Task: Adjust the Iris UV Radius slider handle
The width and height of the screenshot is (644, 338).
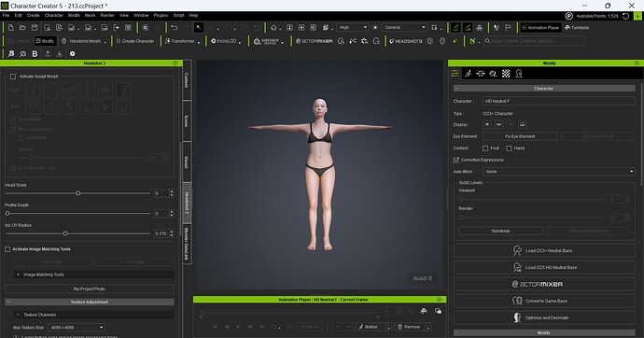Action: (x=65, y=233)
